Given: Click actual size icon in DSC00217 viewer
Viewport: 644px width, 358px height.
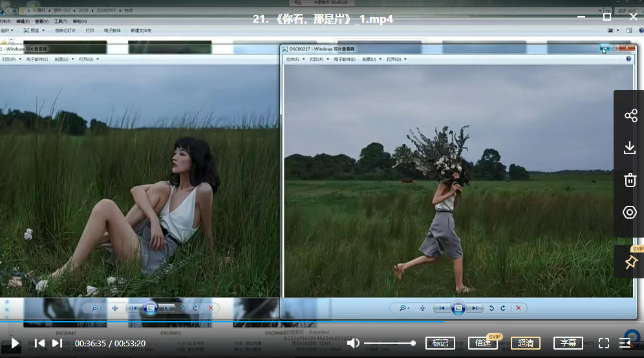Looking at the screenshot, I should pyautogui.click(x=423, y=308).
